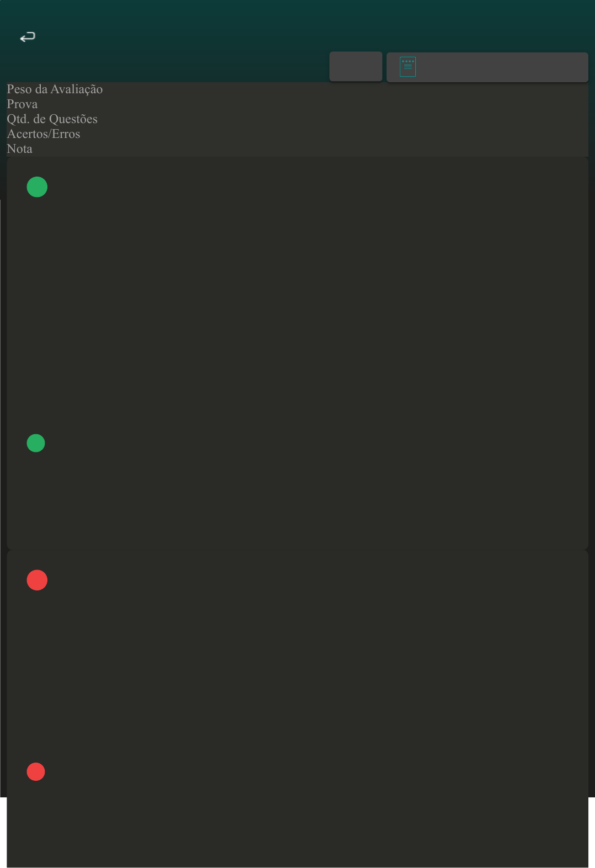Select the lower red status dot
Screen dimensions: 595x868
click(x=36, y=771)
